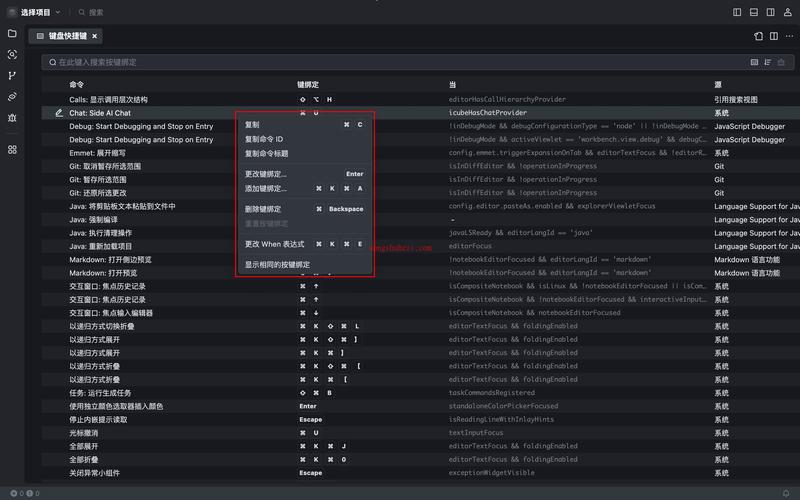Click the warnings count icon in status bar
Screen dimensions: 800x500
(30, 493)
